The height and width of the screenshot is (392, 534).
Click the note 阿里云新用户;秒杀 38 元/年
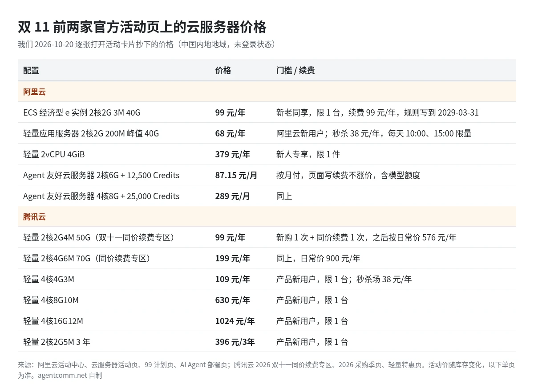pos(374,133)
